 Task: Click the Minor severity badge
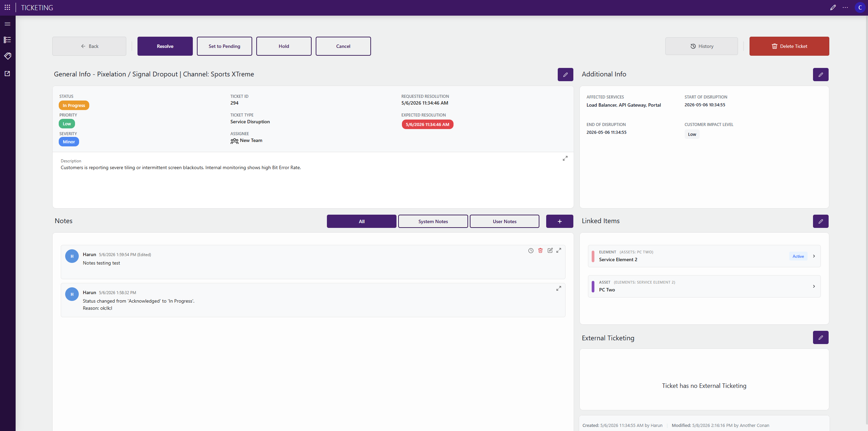[x=69, y=142]
